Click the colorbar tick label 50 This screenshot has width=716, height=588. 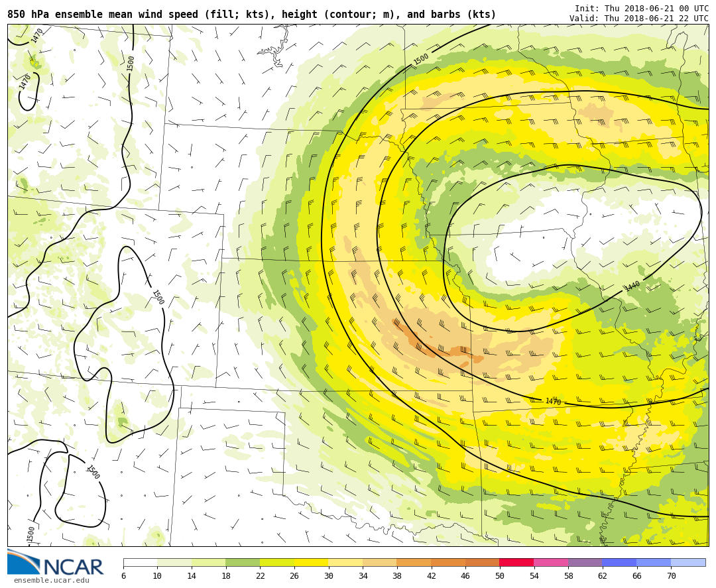point(500,575)
